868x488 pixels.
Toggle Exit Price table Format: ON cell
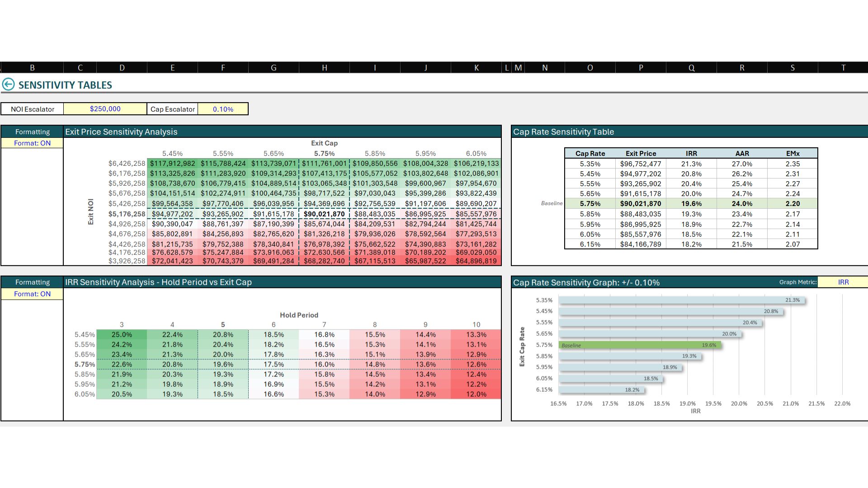pos(32,143)
